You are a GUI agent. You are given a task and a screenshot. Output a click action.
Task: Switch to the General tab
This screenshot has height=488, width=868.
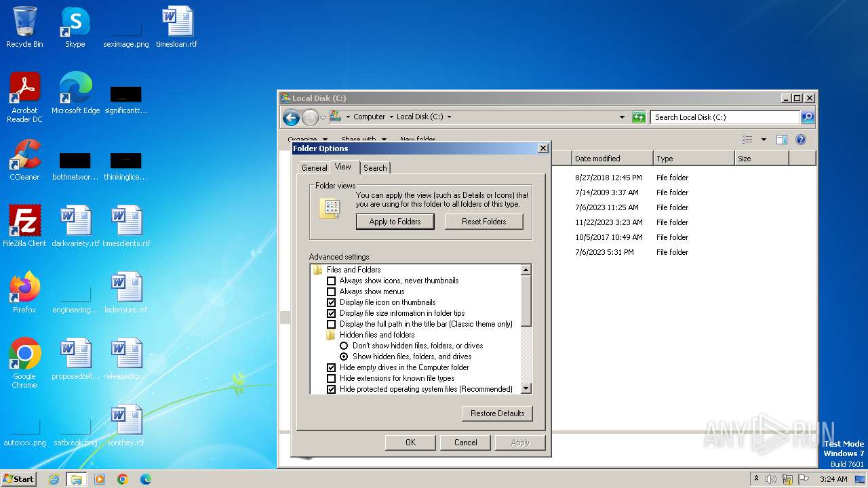pos(315,168)
